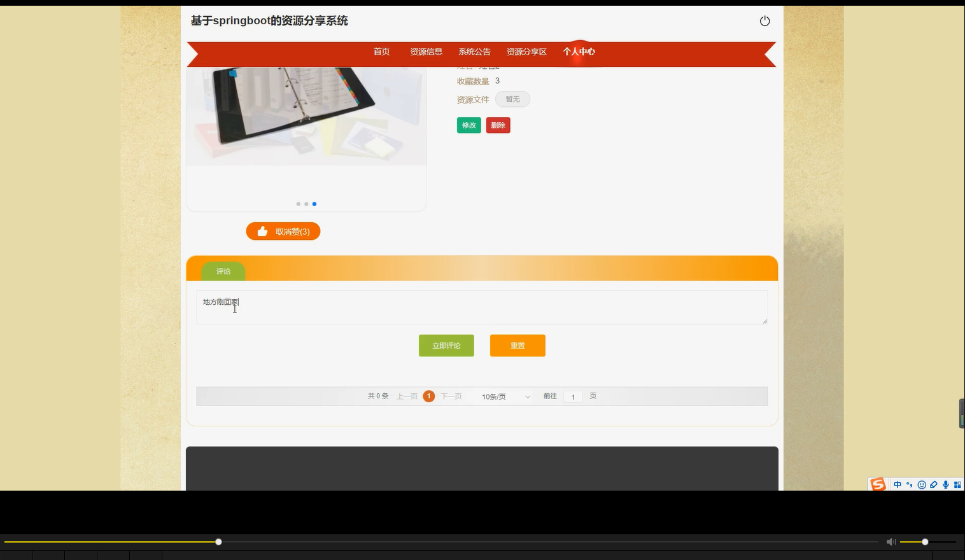Select the blue active carousel indicator dot
The width and height of the screenshot is (965, 560).
314,204
